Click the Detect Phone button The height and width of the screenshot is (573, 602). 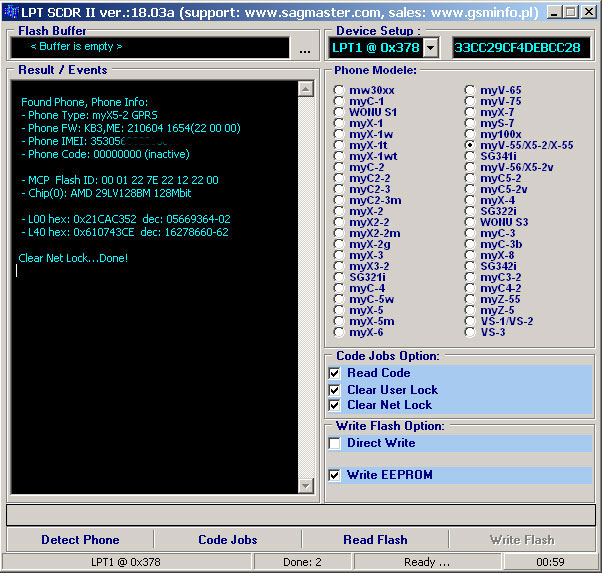pyautogui.click(x=80, y=540)
